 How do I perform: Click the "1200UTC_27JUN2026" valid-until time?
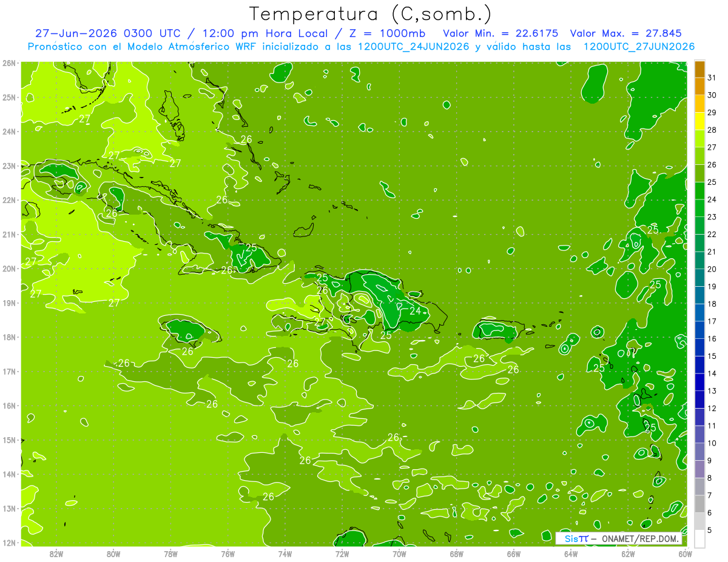coord(639,47)
